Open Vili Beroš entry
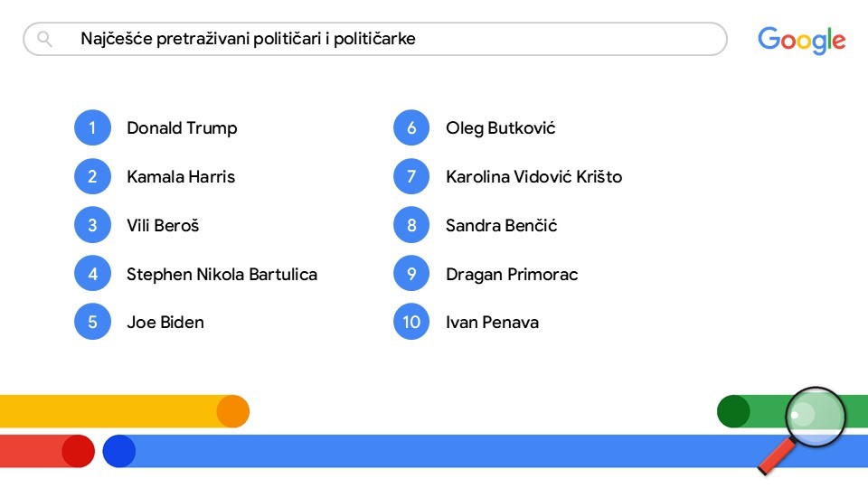The height and width of the screenshot is (488, 868). [163, 225]
